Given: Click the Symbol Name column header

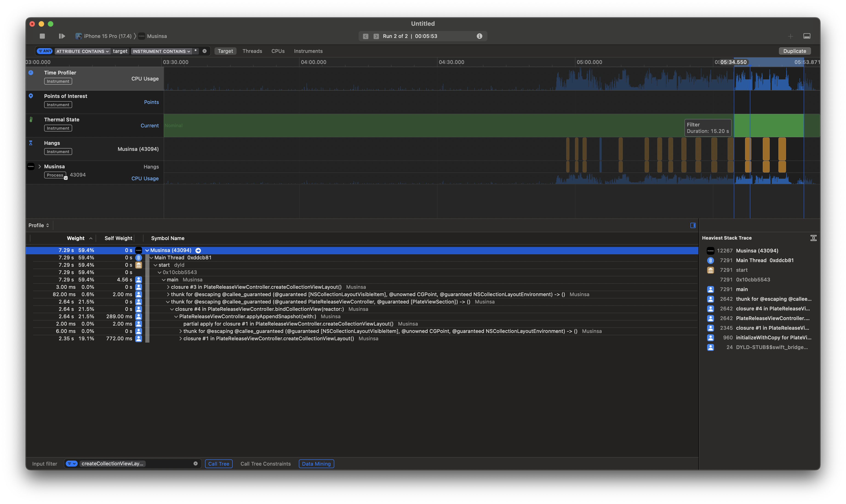Looking at the screenshot, I should pos(168,238).
